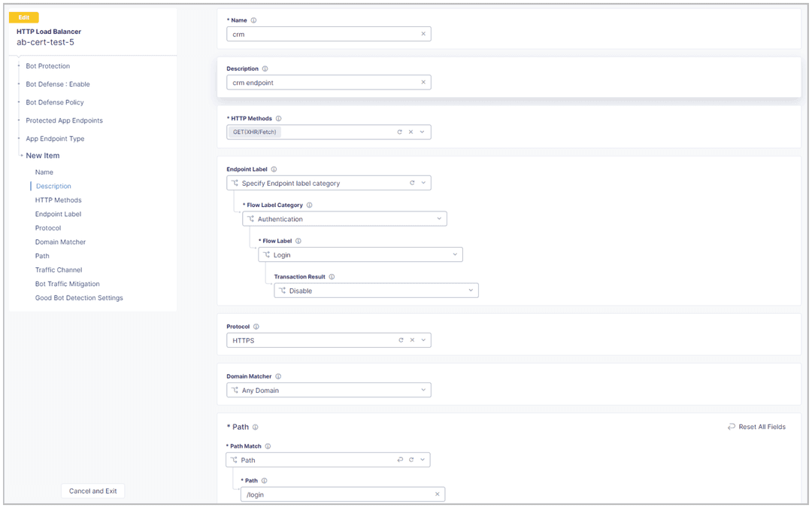Jump to Good Bot Detection Settings
The height and width of the screenshot is (508, 812).
click(79, 298)
